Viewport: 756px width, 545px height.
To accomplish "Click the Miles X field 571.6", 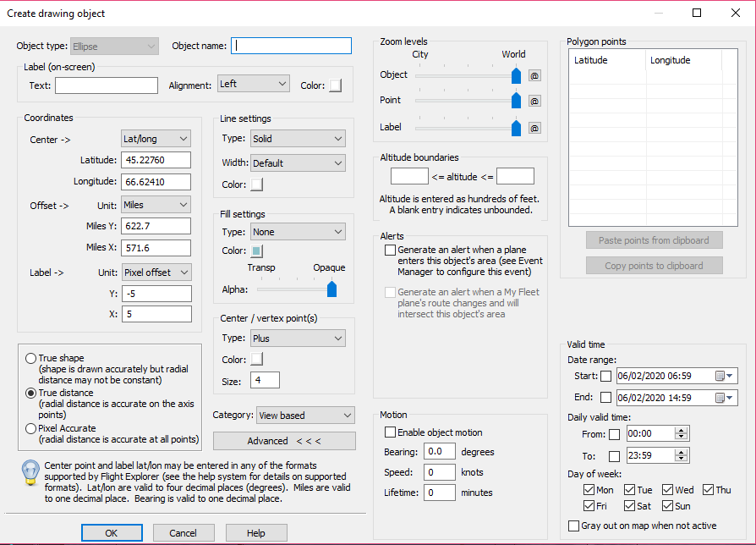I will pos(156,248).
